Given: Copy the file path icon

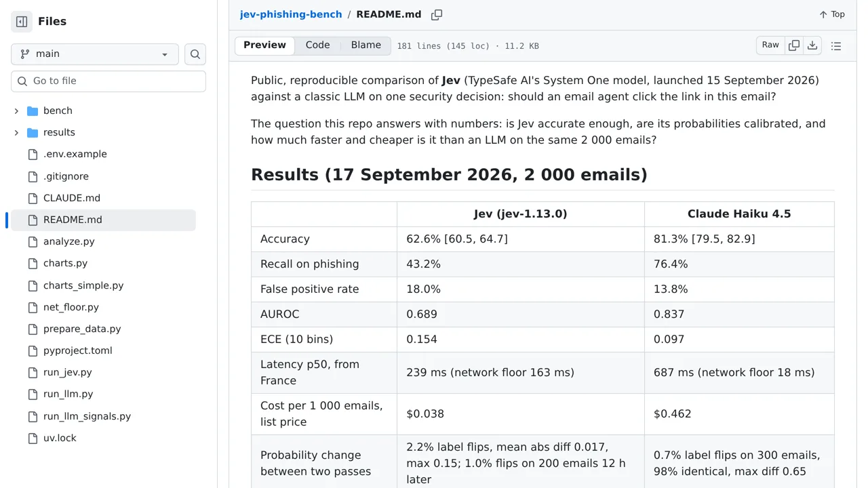Looking at the screenshot, I should (x=437, y=14).
